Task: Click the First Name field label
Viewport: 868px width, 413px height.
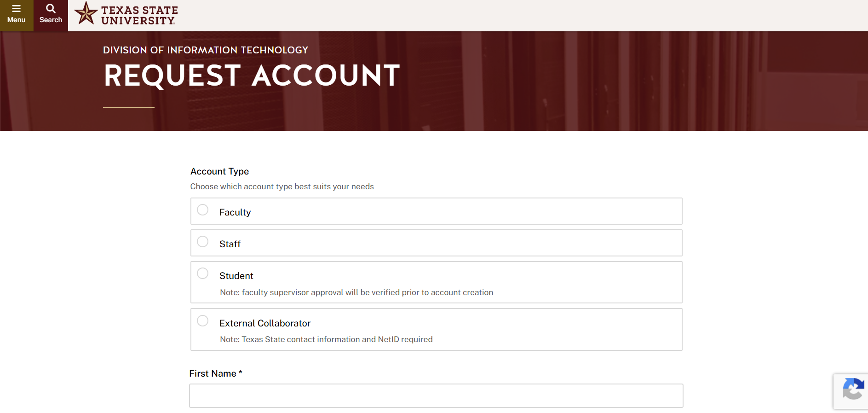Action: pos(216,373)
